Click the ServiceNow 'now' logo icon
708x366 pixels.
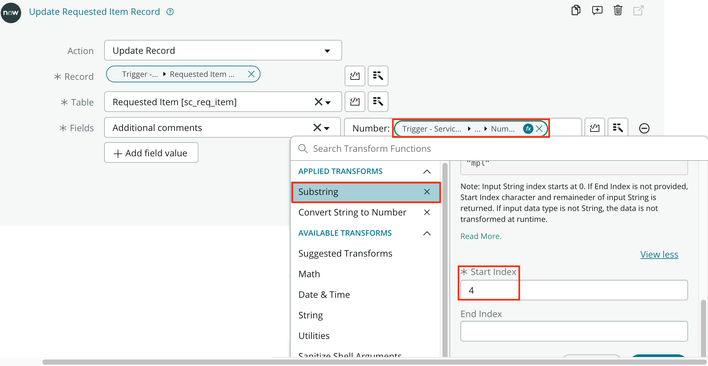(x=11, y=13)
